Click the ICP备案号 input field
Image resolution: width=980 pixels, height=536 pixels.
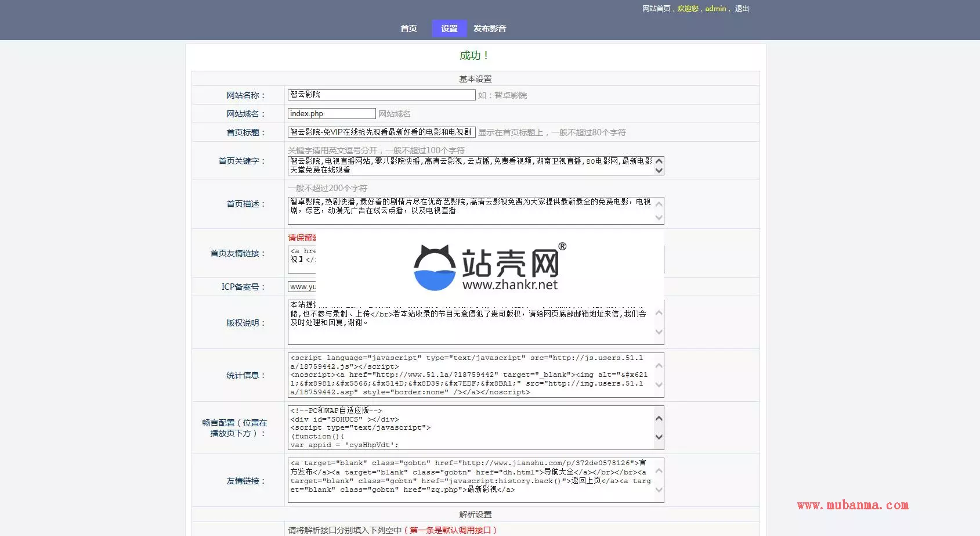pyautogui.click(x=302, y=287)
